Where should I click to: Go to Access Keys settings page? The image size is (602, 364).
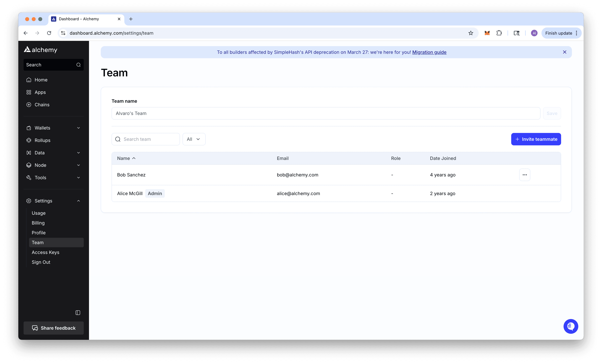tap(45, 252)
